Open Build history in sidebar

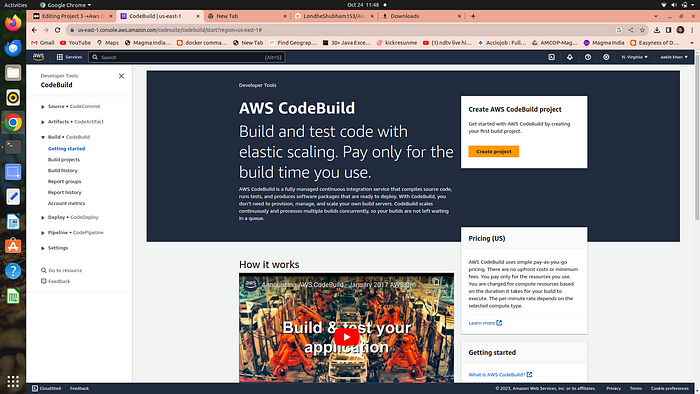point(62,170)
